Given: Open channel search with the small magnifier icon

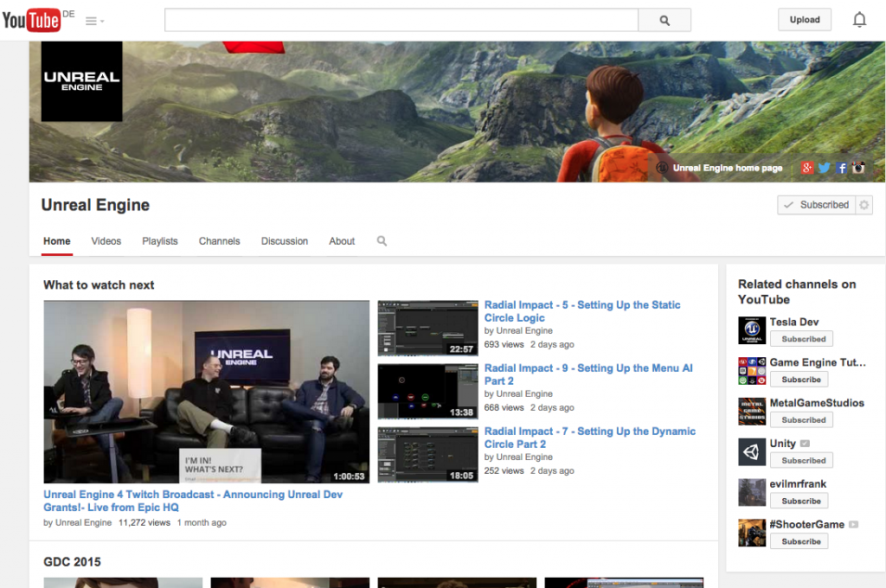Looking at the screenshot, I should pyautogui.click(x=382, y=241).
